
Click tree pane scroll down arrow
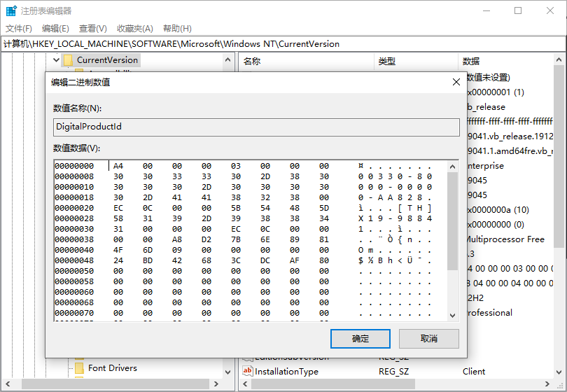click(x=227, y=372)
